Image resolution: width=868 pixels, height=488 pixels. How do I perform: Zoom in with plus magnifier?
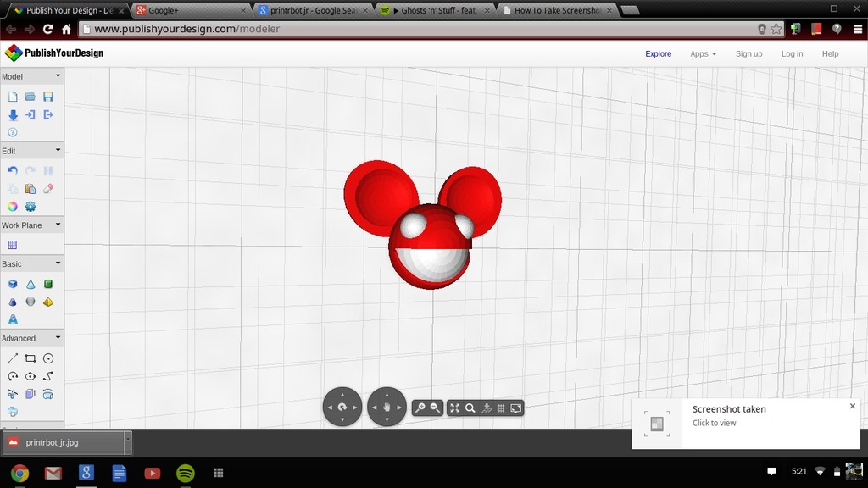click(420, 408)
